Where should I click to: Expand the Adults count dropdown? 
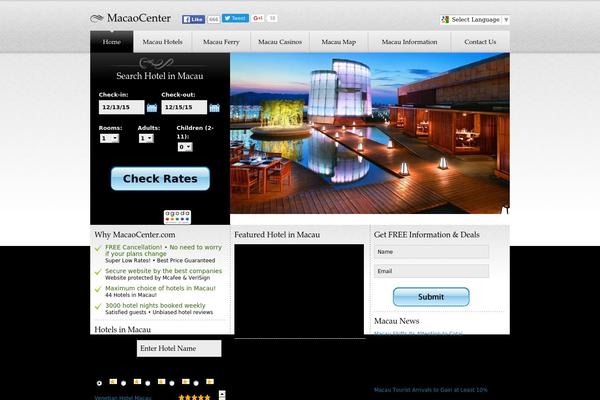point(146,138)
